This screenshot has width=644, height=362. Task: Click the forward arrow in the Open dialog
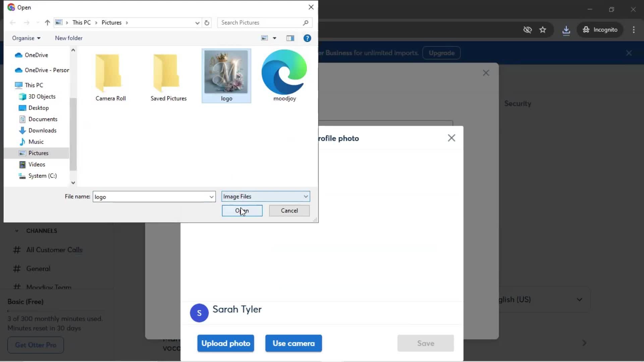[x=26, y=22]
